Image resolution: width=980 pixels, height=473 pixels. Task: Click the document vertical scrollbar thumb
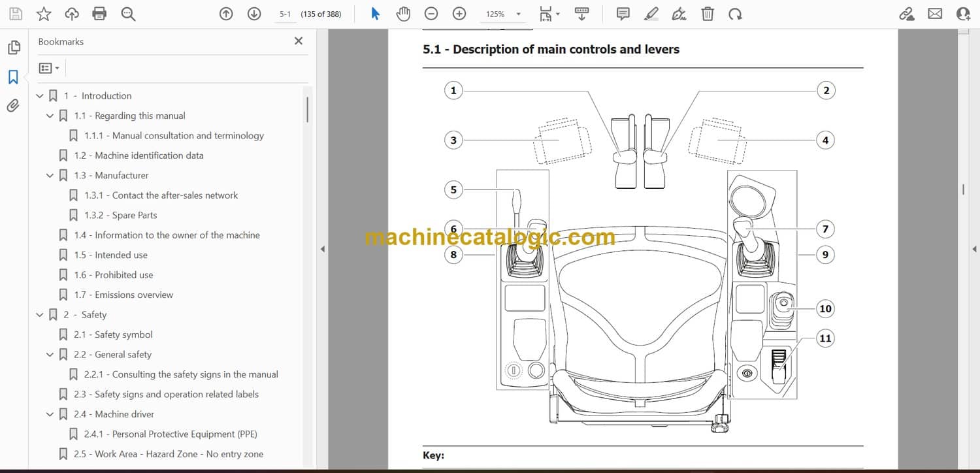(963, 189)
